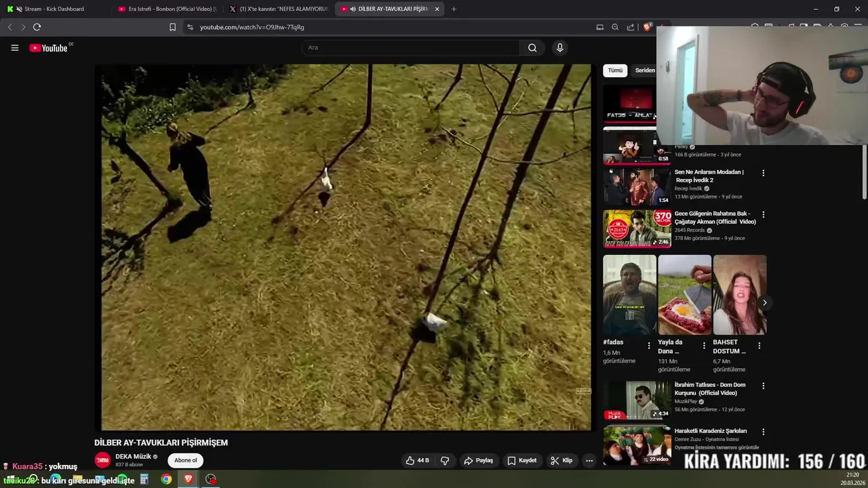Open Chrome from the taskbar
Image resolution: width=868 pixels, height=488 pixels.
166,479
